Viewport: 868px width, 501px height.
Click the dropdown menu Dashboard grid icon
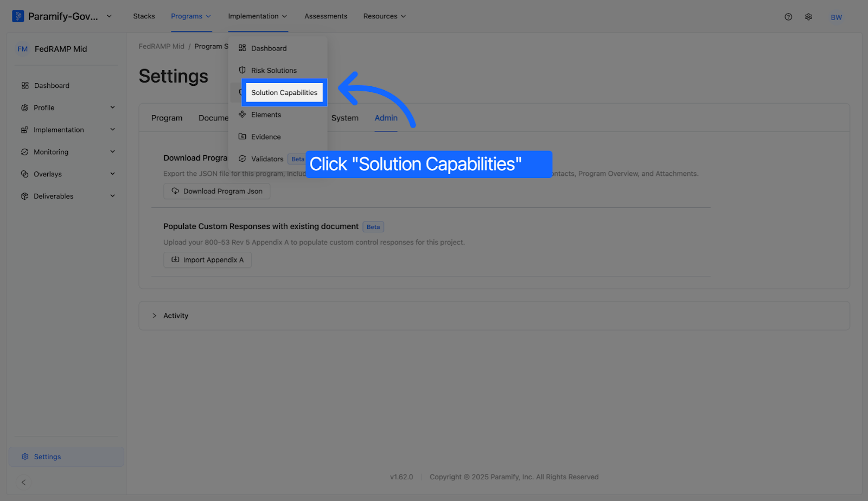tap(242, 48)
